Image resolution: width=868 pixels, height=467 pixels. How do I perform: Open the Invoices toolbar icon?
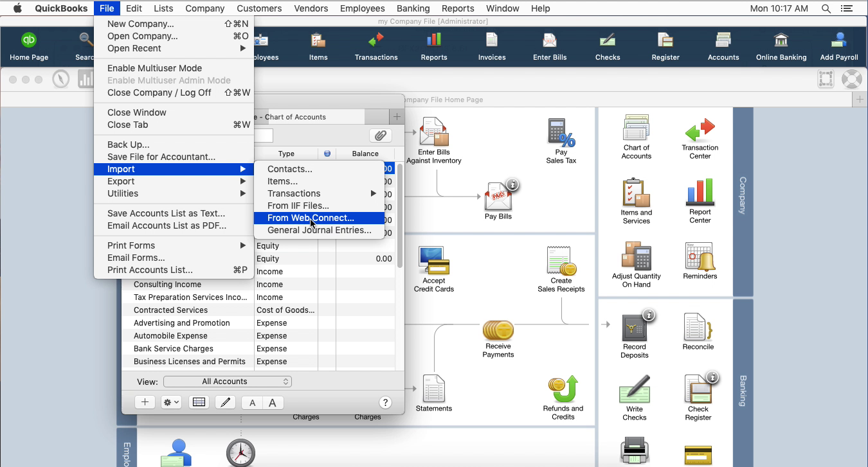(492, 47)
